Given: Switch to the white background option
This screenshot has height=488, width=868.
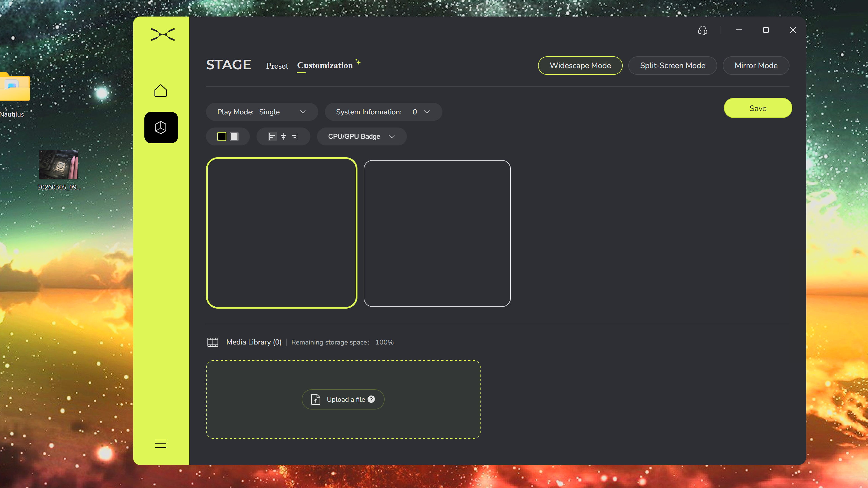Looking at the screenshot, I should point(234,137).
